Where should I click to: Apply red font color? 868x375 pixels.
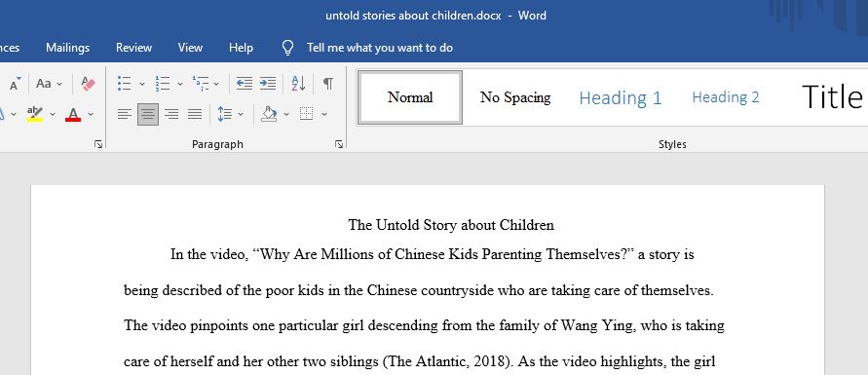click(73, 115)
